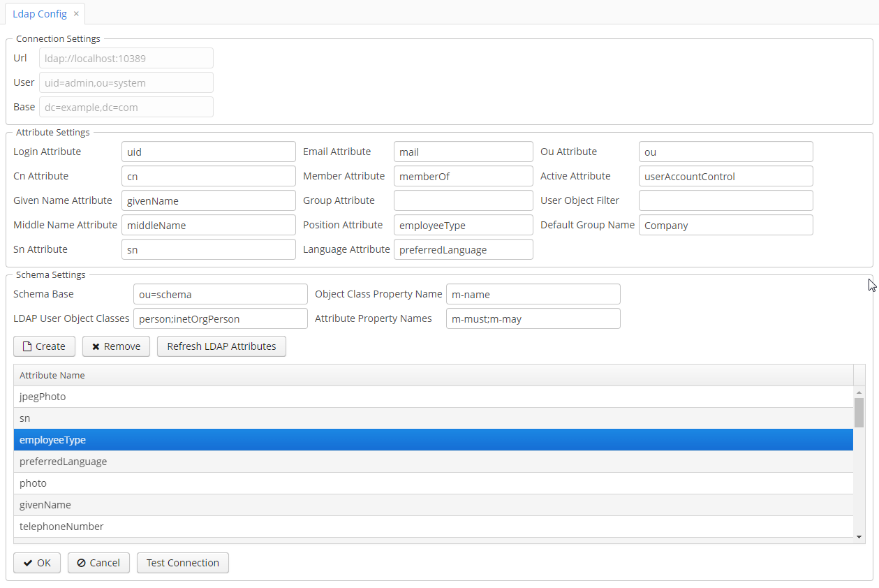
Task: Click the Create button
Action: [45, 346]
